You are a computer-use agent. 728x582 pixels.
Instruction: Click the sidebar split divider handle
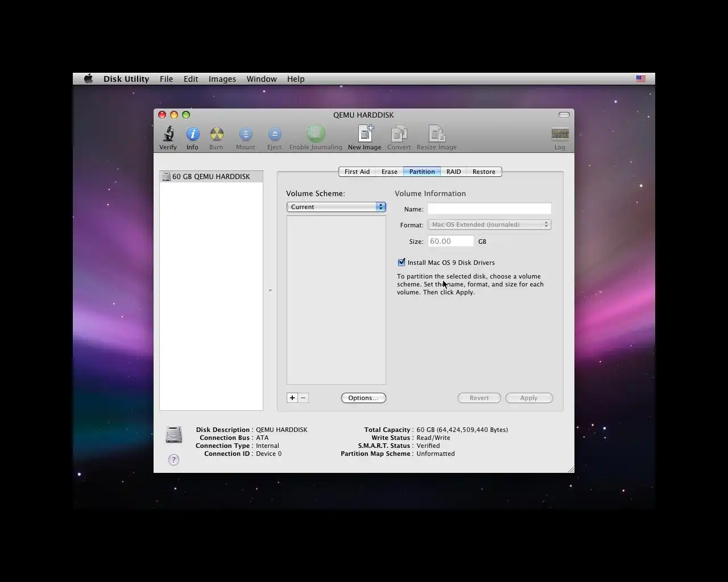click(270, 290)
